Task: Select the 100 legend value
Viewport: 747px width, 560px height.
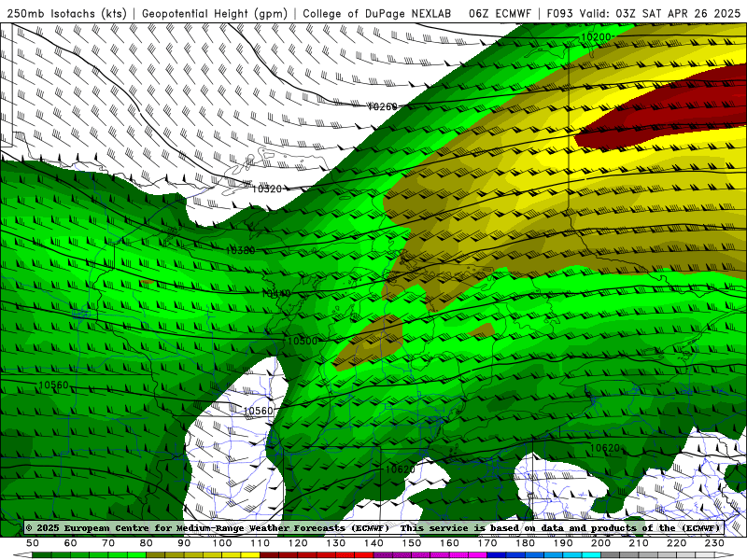Action: (222, 543)
